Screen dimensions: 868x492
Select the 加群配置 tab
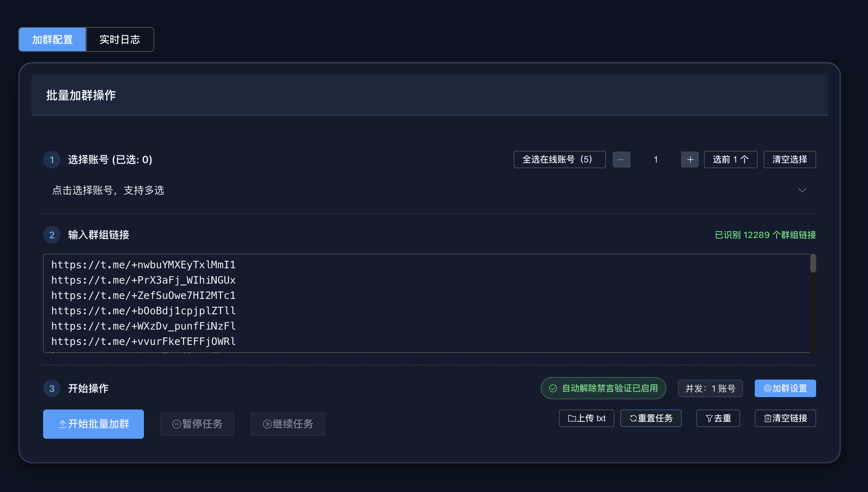coord(53,39)
